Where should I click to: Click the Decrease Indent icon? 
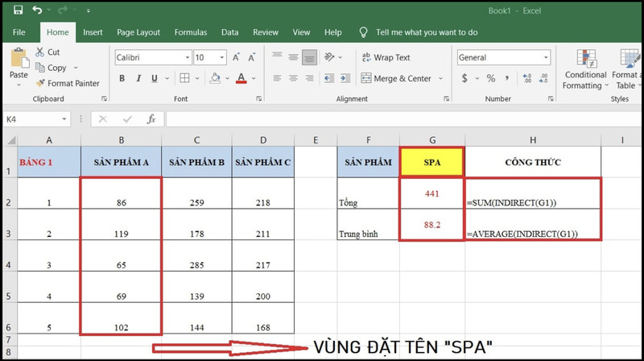tap(329, 78)
